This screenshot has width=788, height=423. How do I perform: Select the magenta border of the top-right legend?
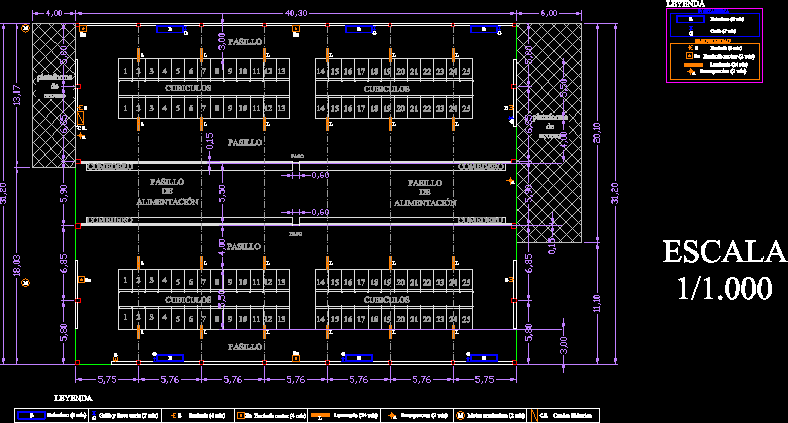(714, 45)
